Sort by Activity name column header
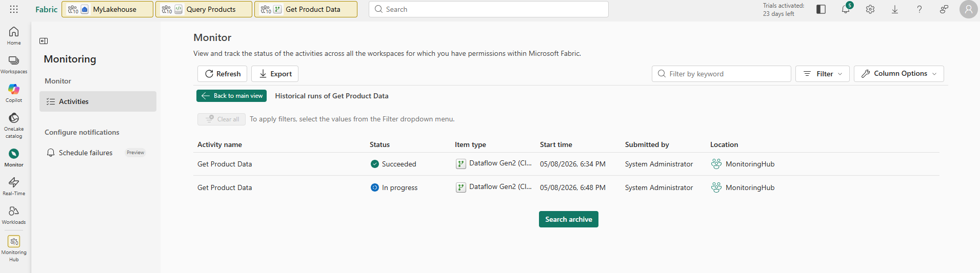This screenshot has height=273, width=980. point(219,144)
